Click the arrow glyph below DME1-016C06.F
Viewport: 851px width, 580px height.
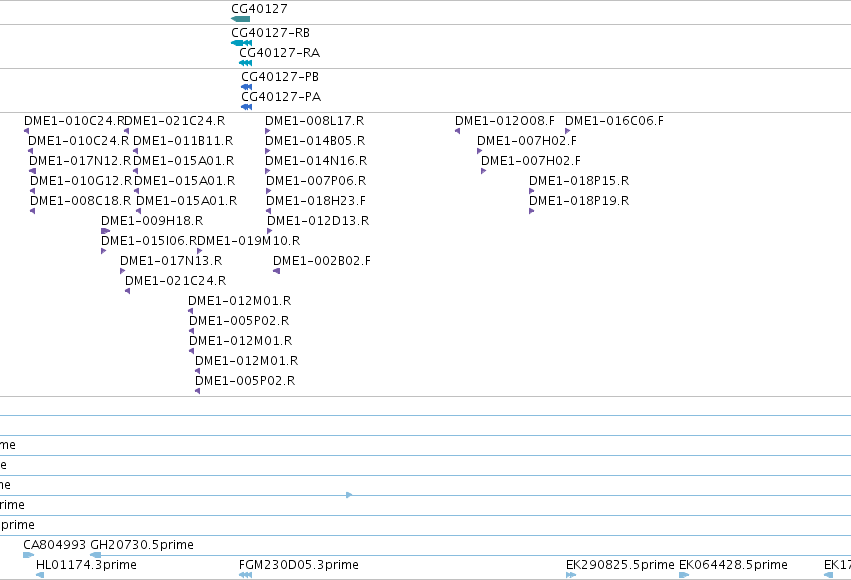pyautogui.click(x=568, y=131)
